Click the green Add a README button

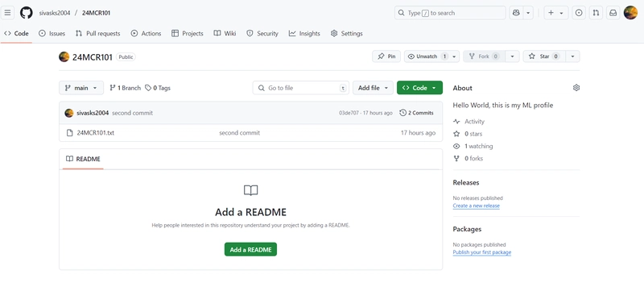pyautogui.click(x=250, y=250)
